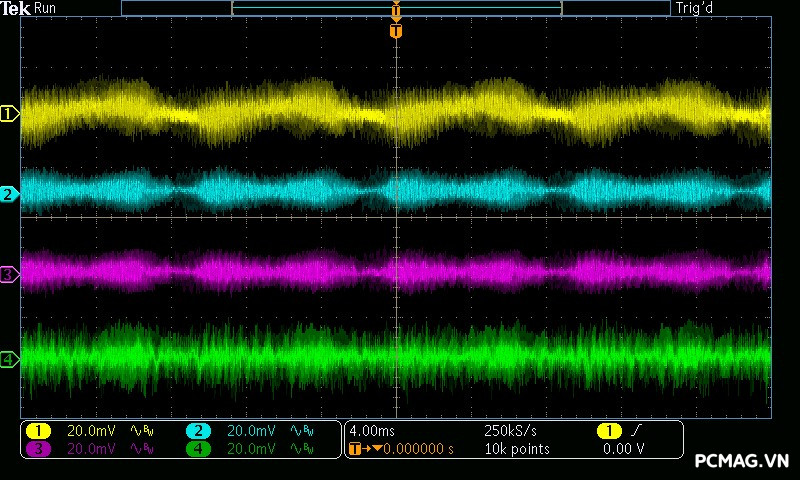Click the Run acquisition status label
The width and height of the screenshot is (800, 480).
(x=45, y=8)
